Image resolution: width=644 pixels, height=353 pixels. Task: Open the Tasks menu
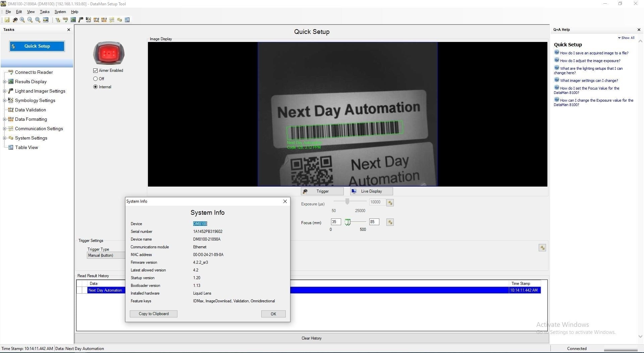tap(45, 12)
